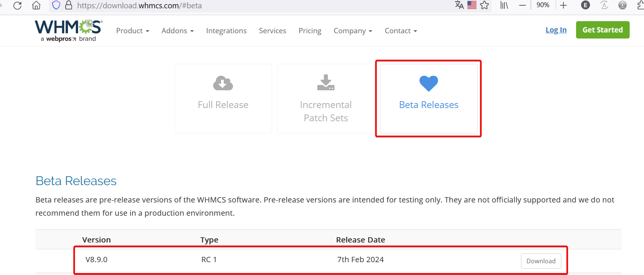Viewport: 644px width, 275px height.
Task: Open the Pricing page
Action: coord(310,31)
